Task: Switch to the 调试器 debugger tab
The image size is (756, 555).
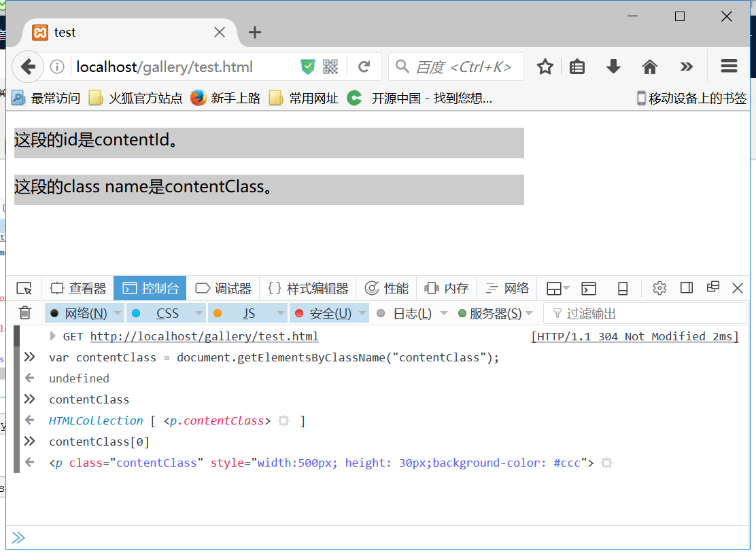Action: coord(223,289)
